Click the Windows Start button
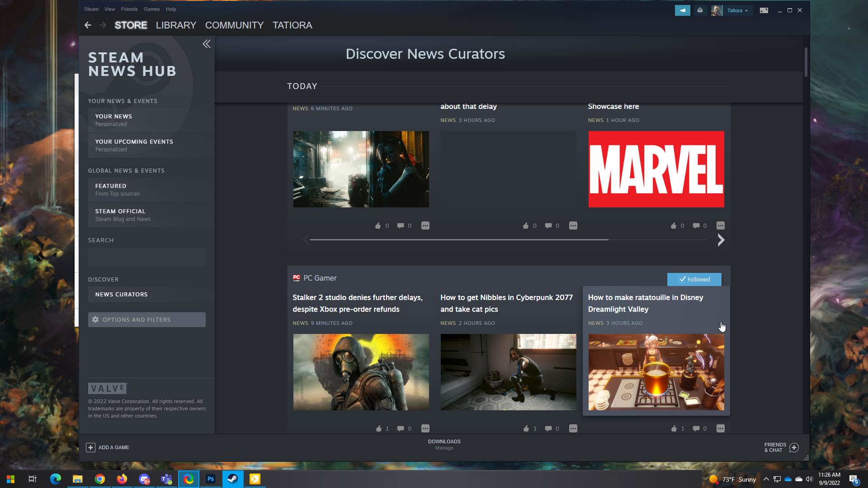This screenshot has width=868, height=488. tap(11, 479)
